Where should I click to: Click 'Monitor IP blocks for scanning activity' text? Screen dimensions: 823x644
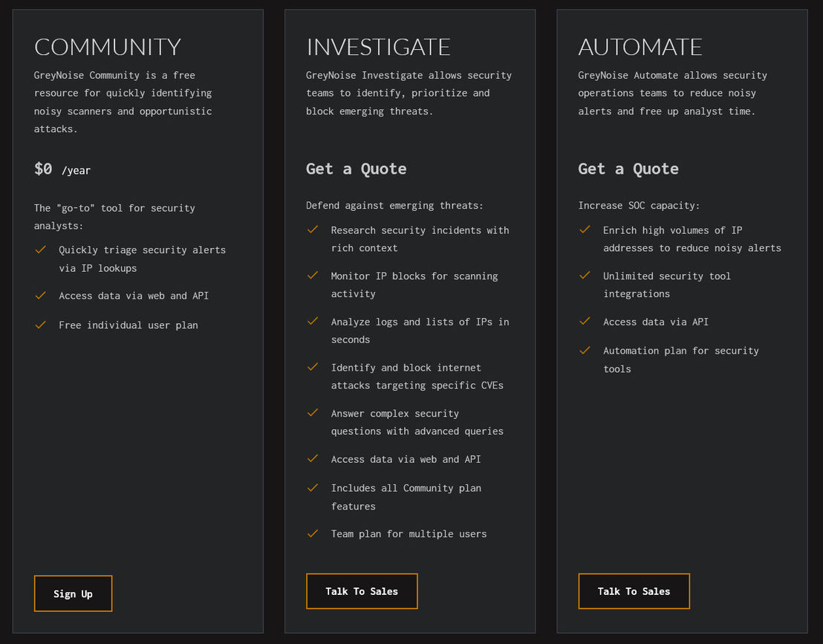pyautogui.click(x=414, y=285)
